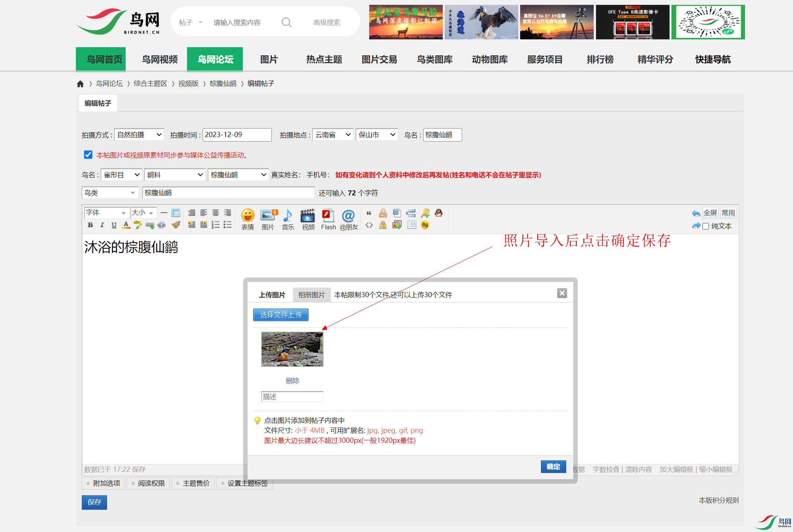
Task: Click the 音乐 music insert icon
Action: click(288, 219)
